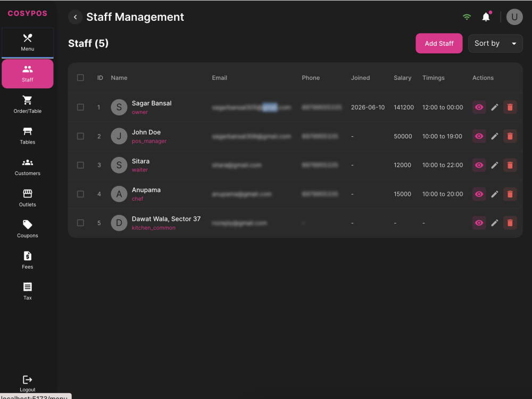Click the Logout icon
This screenshot has width=532, height=399.
click(28, 380)
